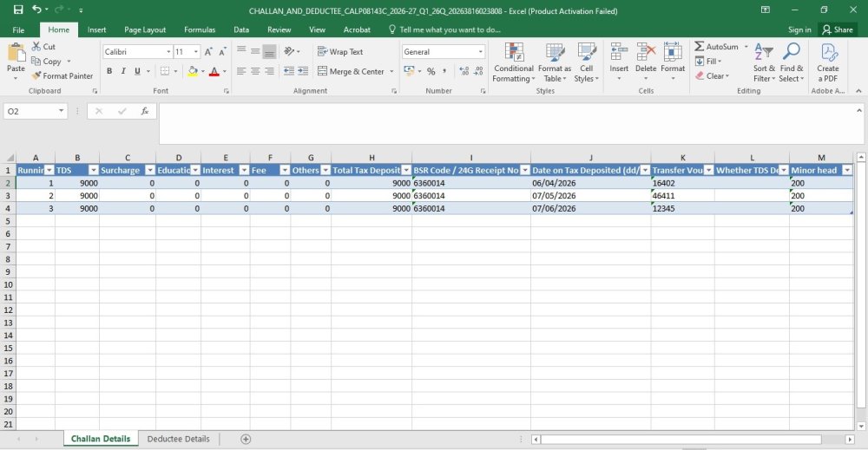Open filter dropdown on Total Tax Deposit column
The height and width of the screenshot is (450, 868).
406,170
